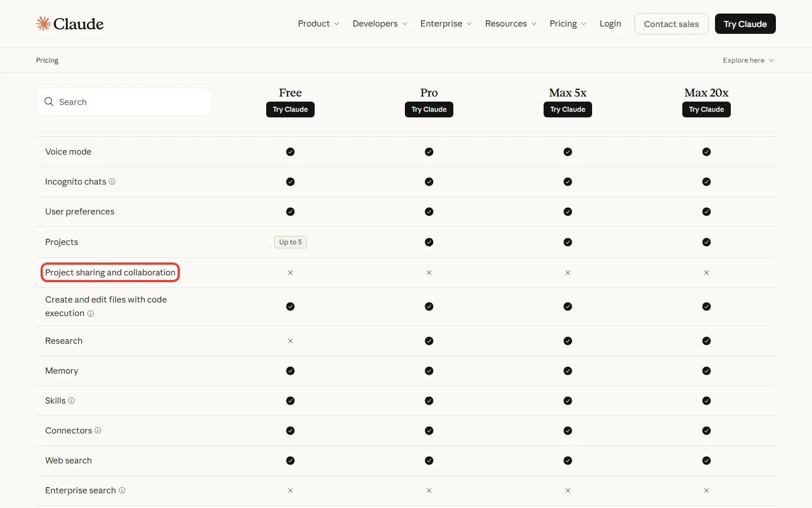Viewport: 812px width, 508px height.
Task: Open the Resources dropdown
Action: 511,24
